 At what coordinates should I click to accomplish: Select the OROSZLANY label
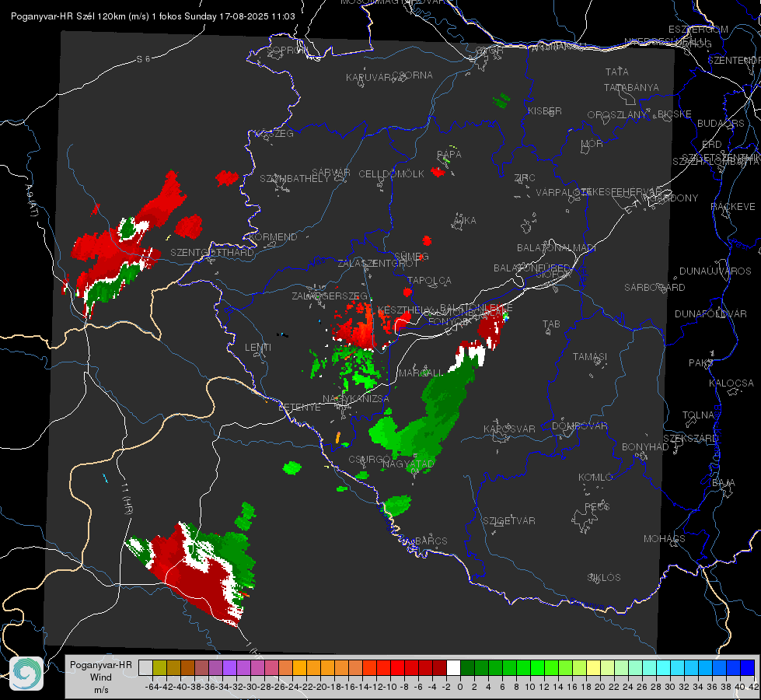tap(617, 114)
